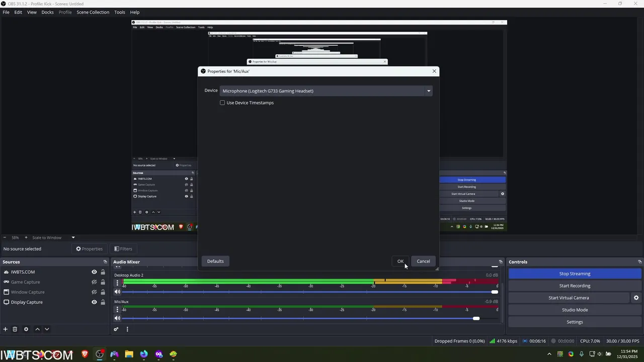Hide the IWBTS.COM source

[94, 272]
